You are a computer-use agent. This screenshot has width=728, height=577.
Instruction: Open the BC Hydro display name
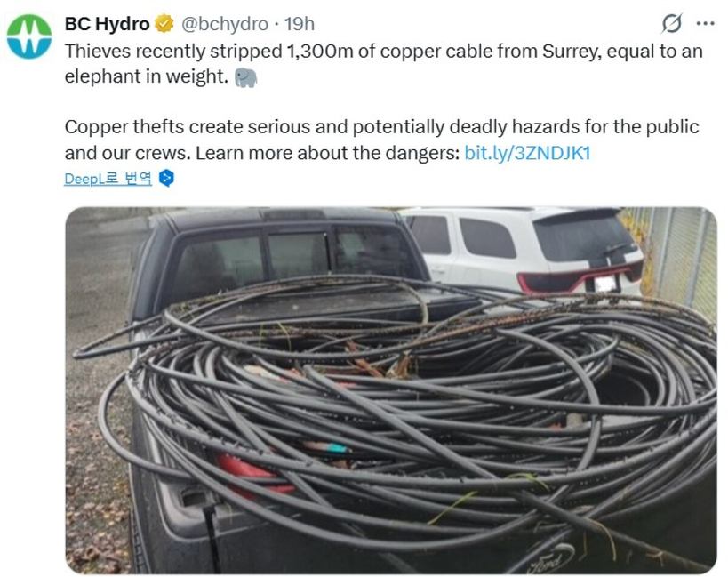coord(107,24)
